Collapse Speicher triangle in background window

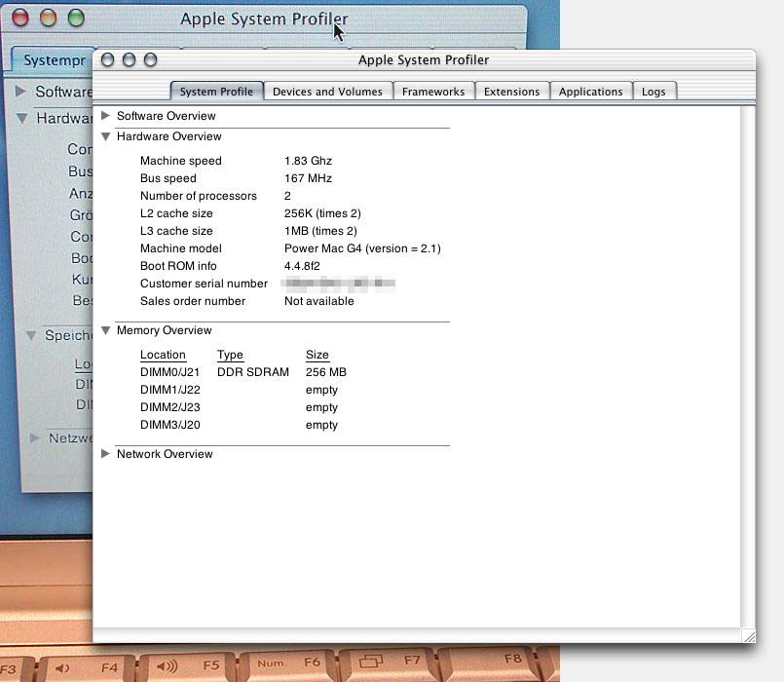tap(31, 335)
